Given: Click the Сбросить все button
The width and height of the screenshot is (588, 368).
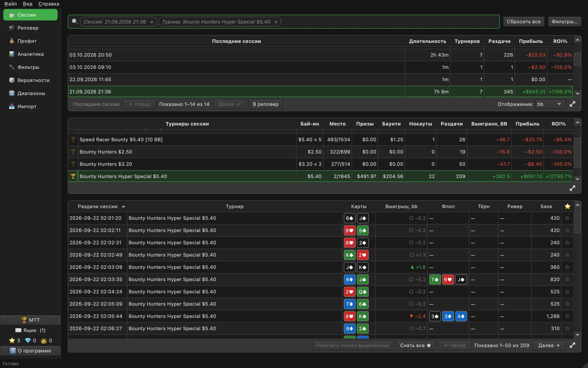Looking at the screenshot, I should pos(524,21).
